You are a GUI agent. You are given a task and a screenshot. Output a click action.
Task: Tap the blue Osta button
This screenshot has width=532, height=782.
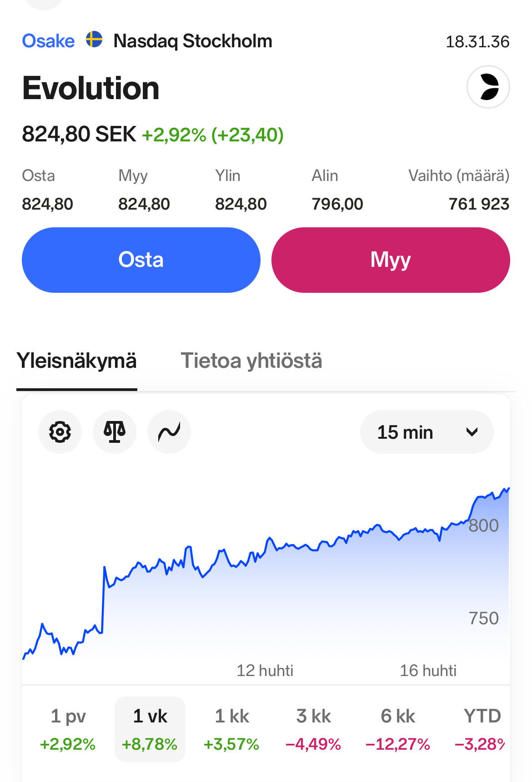(141, 260)
